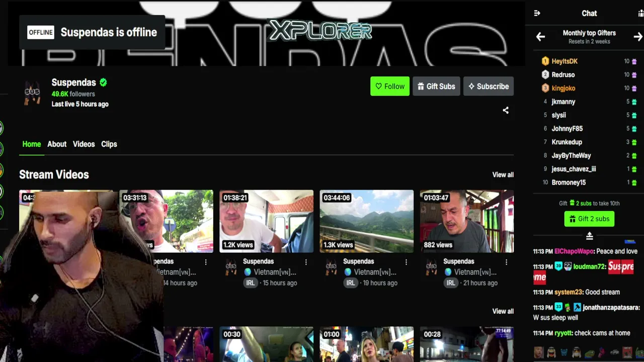Open the 03:31:13 stream video thumbnail
The width and height of the screenshot is (644, 362).
click(x=166, y=221)
